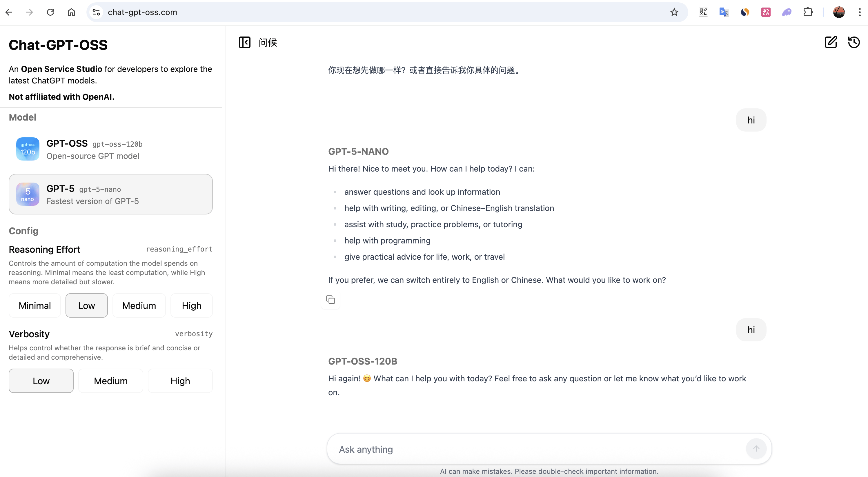Click the GPT-OSS-120B response heading
This screenshot has width=868, height=477.
point(363,361)
